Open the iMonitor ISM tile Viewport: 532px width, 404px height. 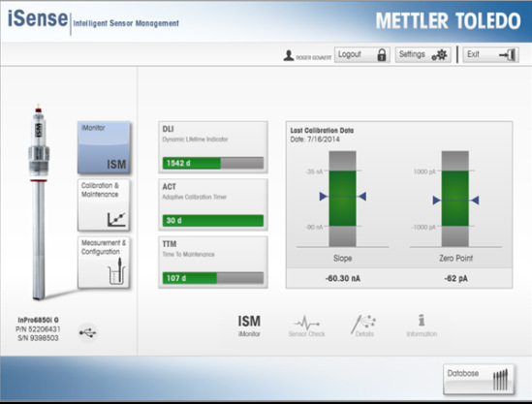pos(104,147)
